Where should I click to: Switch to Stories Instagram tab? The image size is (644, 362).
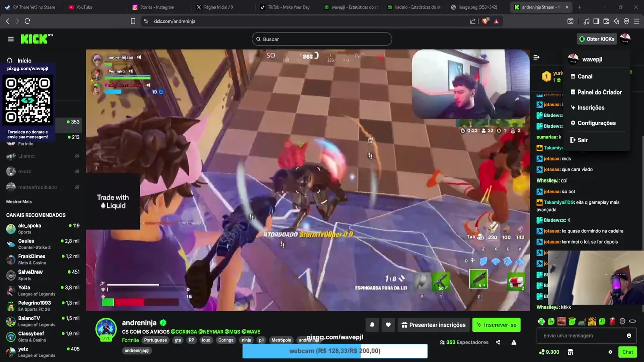pyautogui.click(x=157, y=7)
